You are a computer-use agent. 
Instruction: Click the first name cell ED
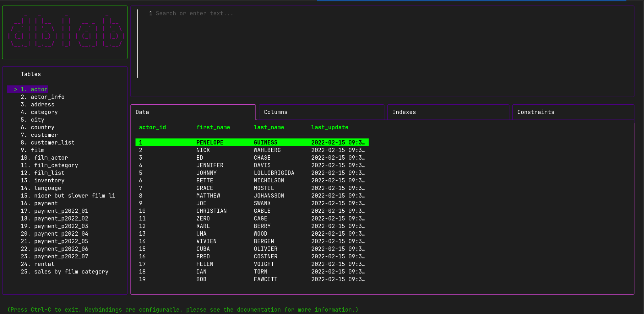coord(200,158)
